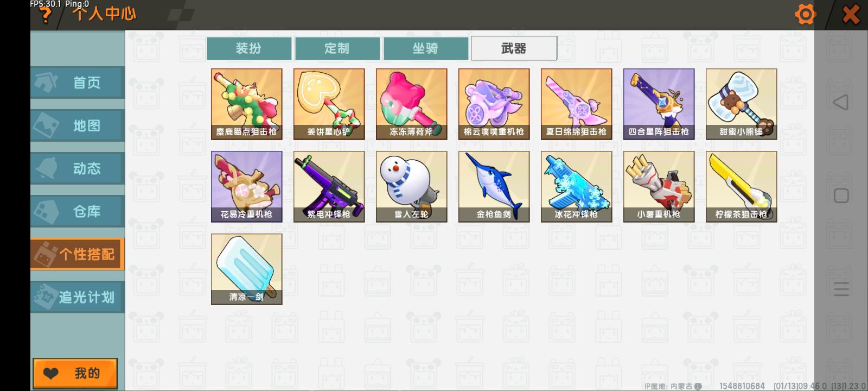Screen dimensions: 868x391
Task: Tap the Android back triangle button
Action: coord(840,102)
